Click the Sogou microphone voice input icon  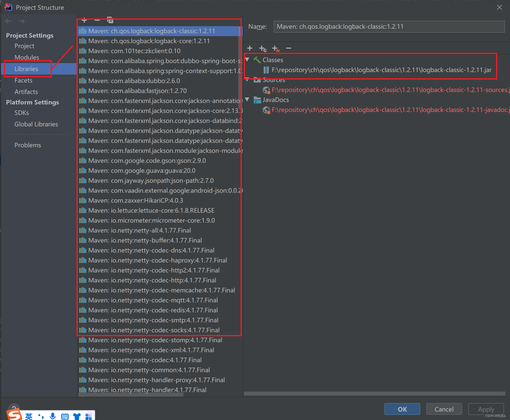click(53, 416)
